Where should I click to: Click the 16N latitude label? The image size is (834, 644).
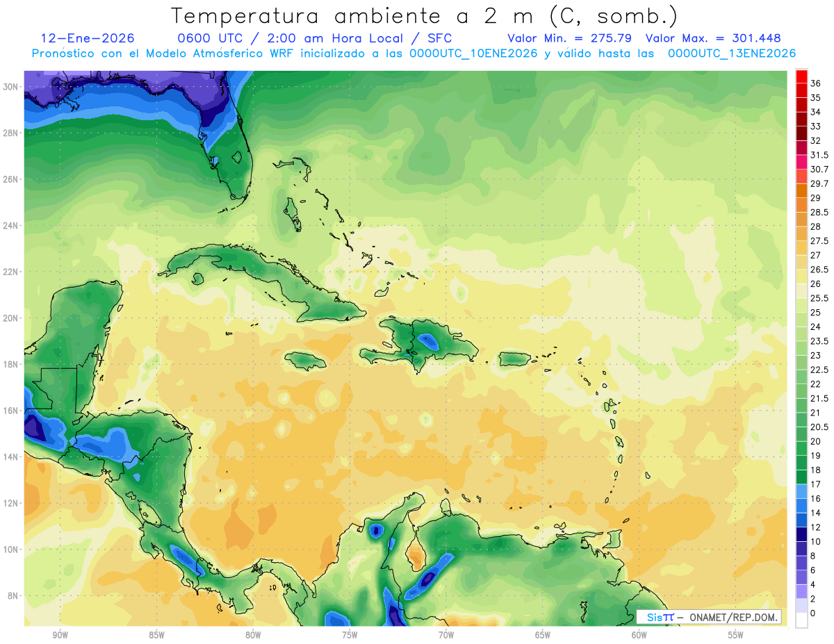pos(11,411)
